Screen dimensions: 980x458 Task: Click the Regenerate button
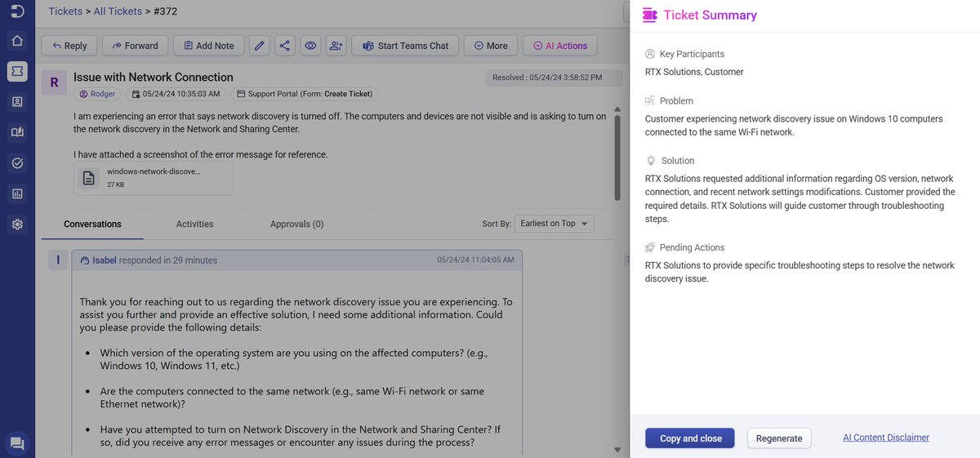coord(779,438)
